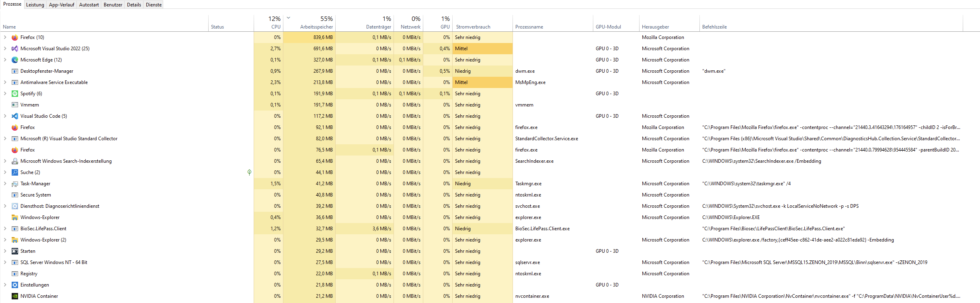Screen dimensions: 980x303
Task: Click the Registry process icon
Action: point(15,274)
